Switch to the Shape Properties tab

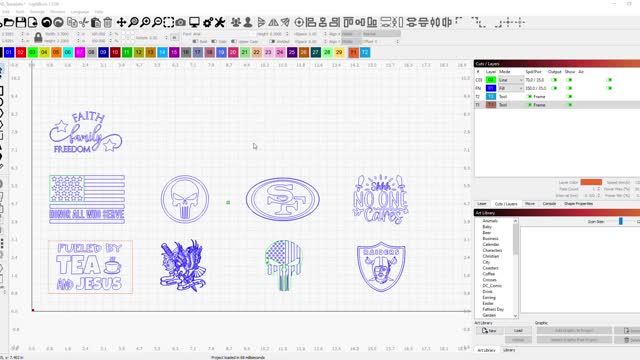coord(578,204)
